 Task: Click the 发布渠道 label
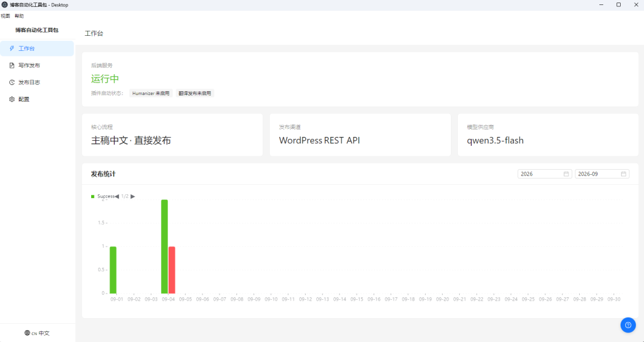pyautogui.click(x=290, y=127)
